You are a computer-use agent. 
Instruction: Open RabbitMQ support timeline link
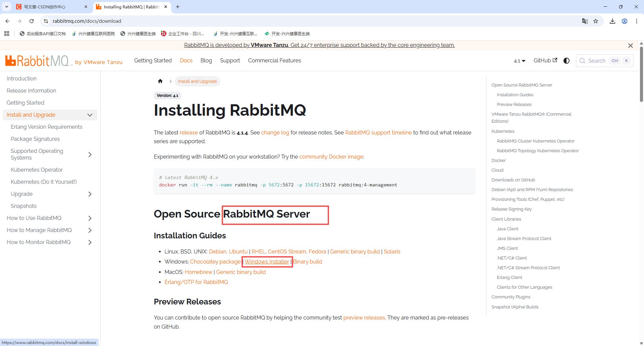[x=378, y=132]
